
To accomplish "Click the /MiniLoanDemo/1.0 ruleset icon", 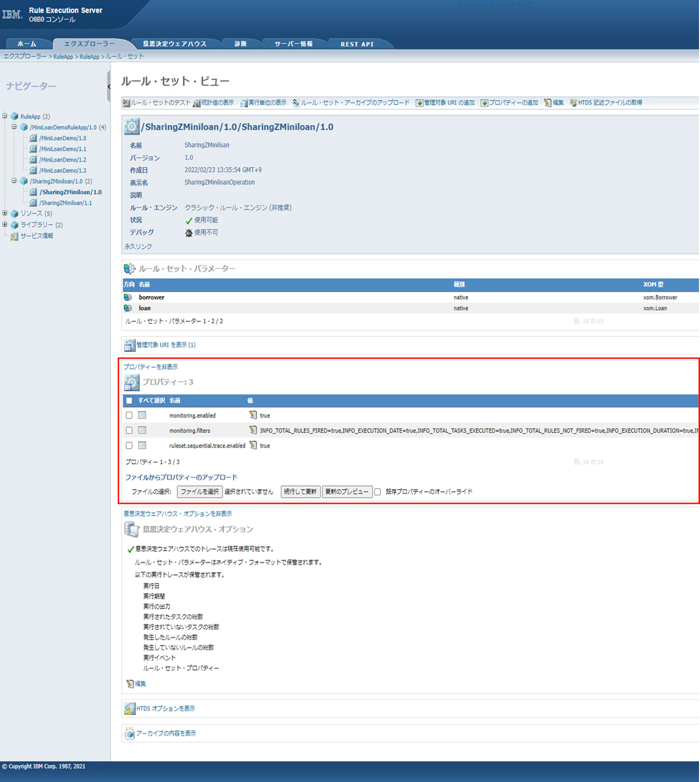I will point(33,138).
